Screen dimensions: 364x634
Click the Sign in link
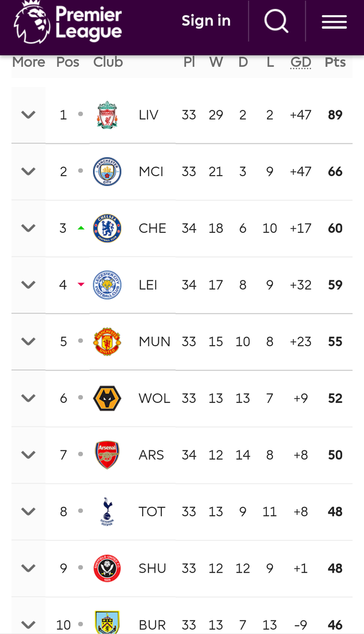pyautogui.click(x=206, y=21)
